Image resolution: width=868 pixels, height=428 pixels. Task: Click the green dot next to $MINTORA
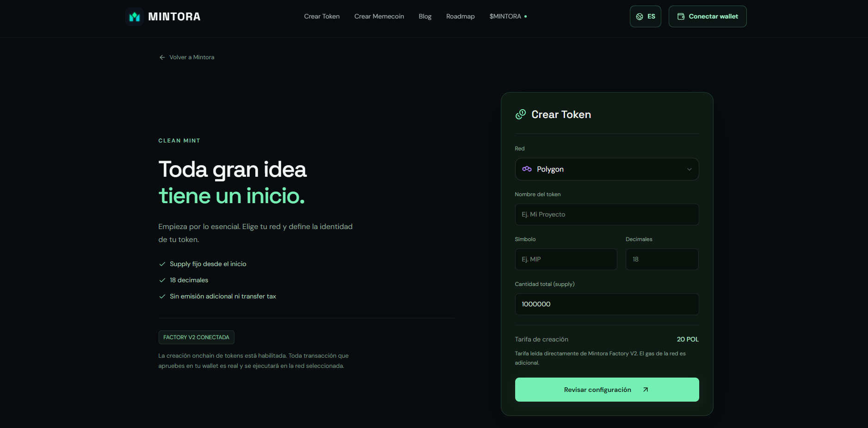click(x=525, y=16)
